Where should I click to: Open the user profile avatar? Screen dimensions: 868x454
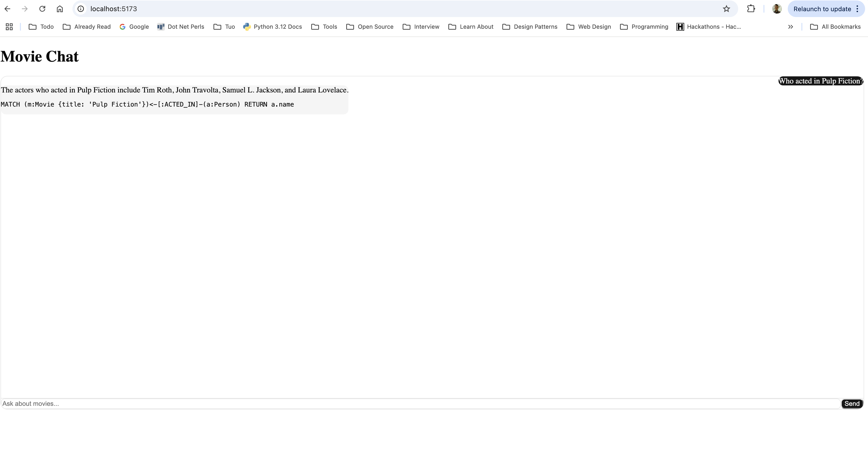coord(777,9)
